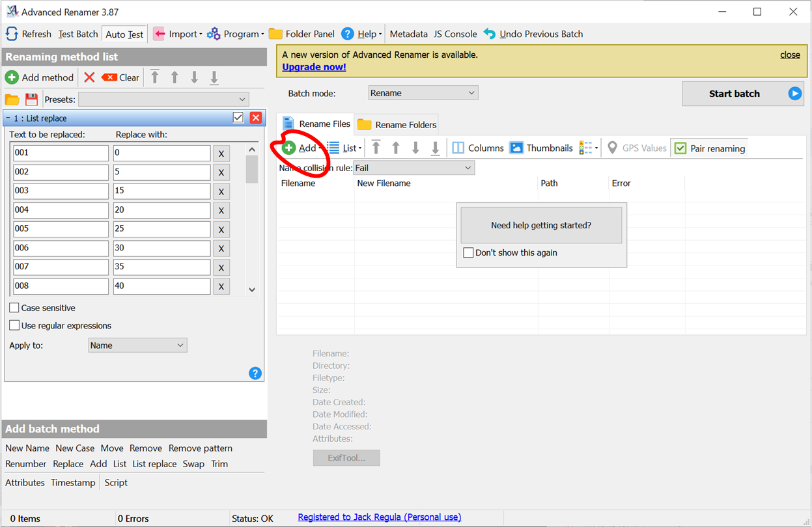Move method to top of list

pos(154,77)
